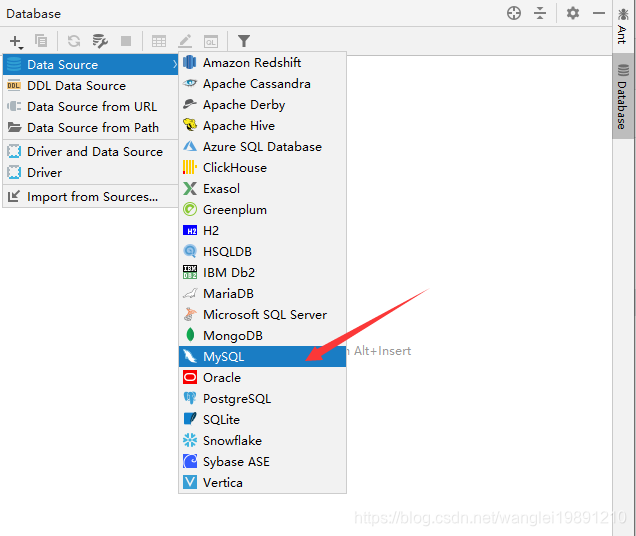Click Import from Sources...
The image size is (636, 536).
pos(91,197)
